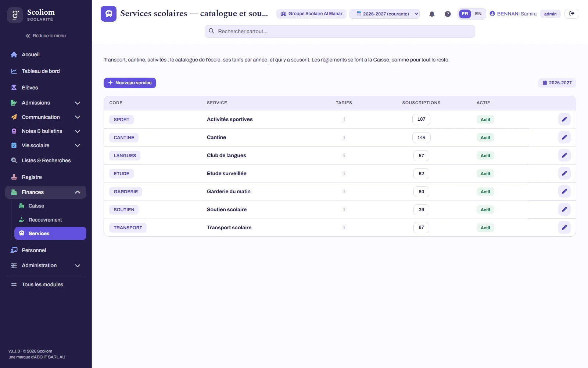The height and width of the screenshot is (368, 588).
Task: Click the 107 subscriptions badge
Action: (x=421, y=119)
